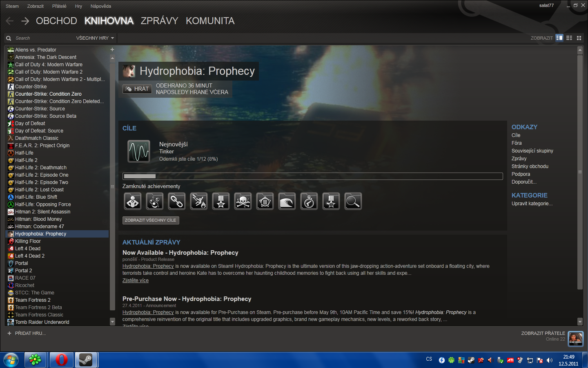Switch to the OBCHOD tab
The image size is (588, 368).
[56, 21]
